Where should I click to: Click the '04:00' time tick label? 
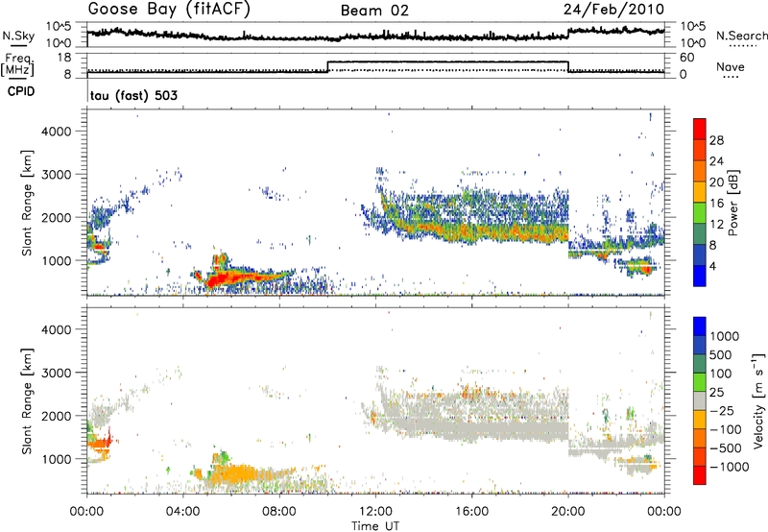coord(183,512)
